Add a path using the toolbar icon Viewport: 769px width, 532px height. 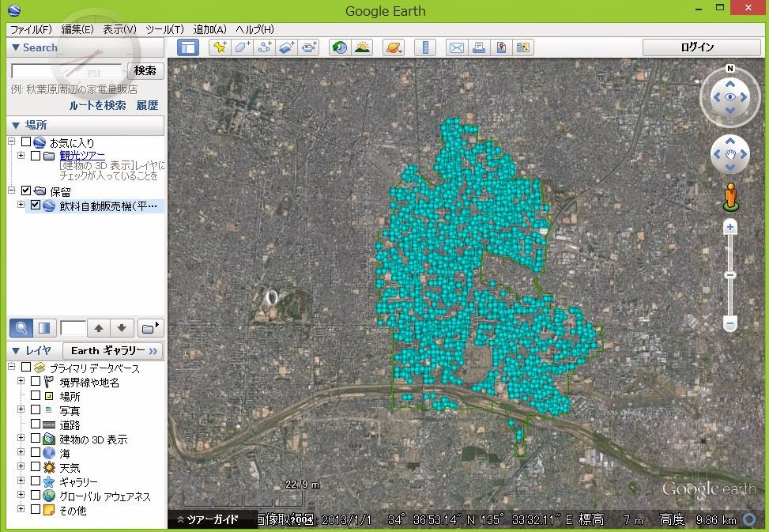point(265,47)
